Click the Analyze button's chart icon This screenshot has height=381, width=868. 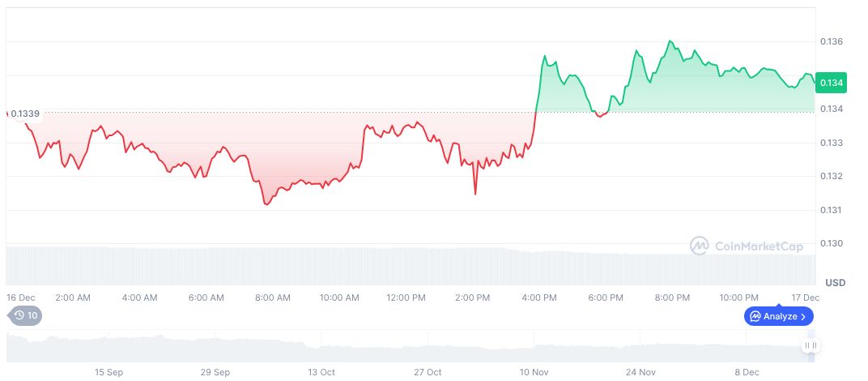(x=755, y=316)
